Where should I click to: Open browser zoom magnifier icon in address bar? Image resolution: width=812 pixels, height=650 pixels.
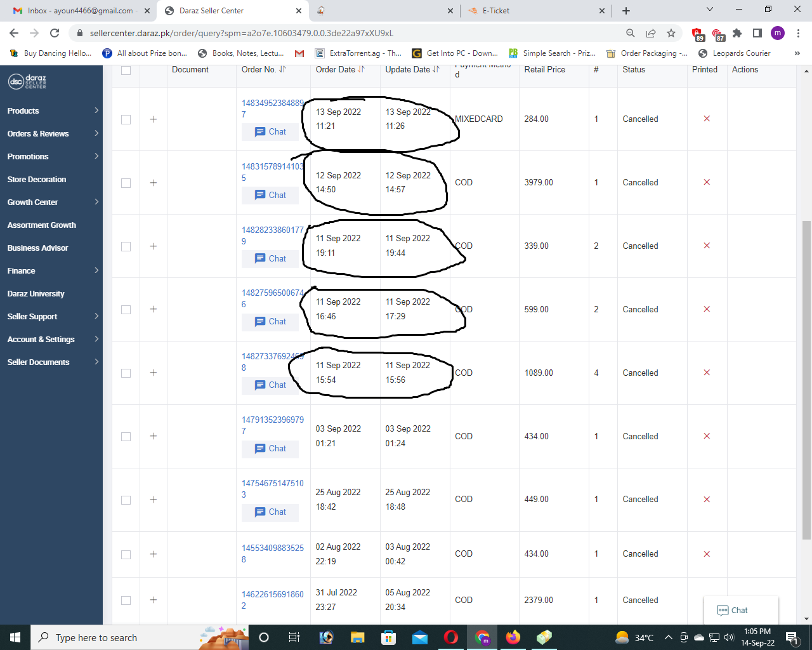coord(631,33)
